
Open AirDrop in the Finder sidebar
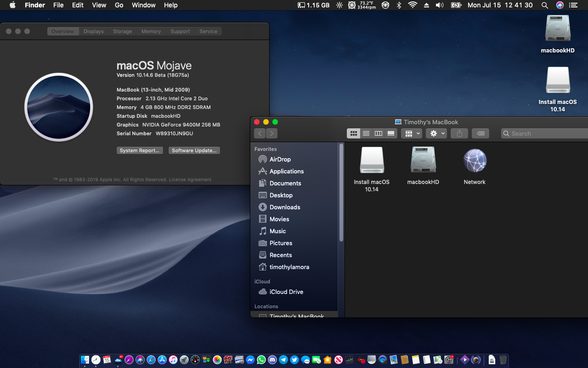pos(280,159)
